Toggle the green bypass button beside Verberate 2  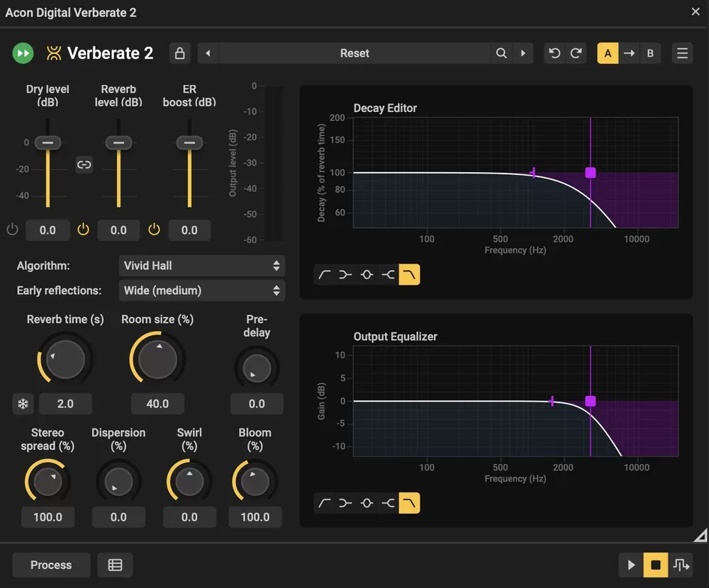tap(23, 53)
